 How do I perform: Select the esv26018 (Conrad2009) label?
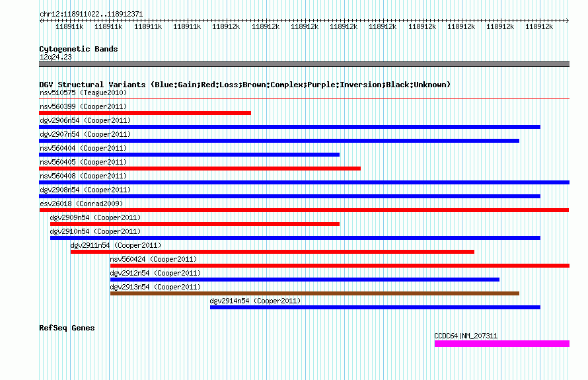[x=81, y=204]
